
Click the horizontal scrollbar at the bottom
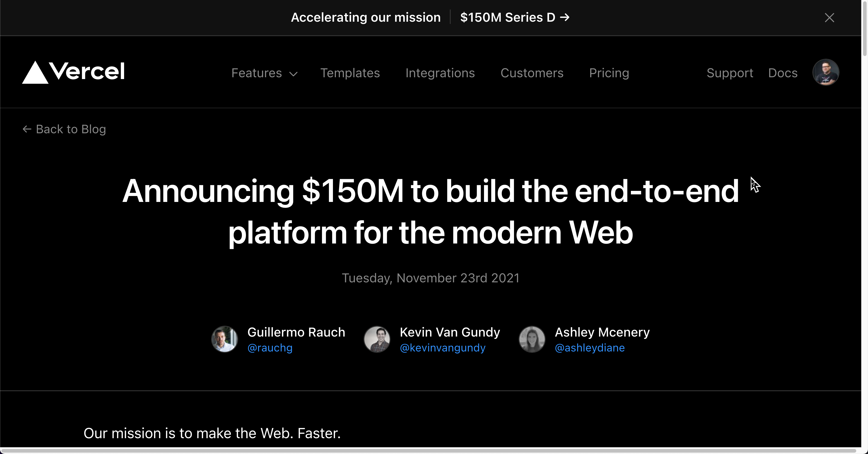[428, 450]
